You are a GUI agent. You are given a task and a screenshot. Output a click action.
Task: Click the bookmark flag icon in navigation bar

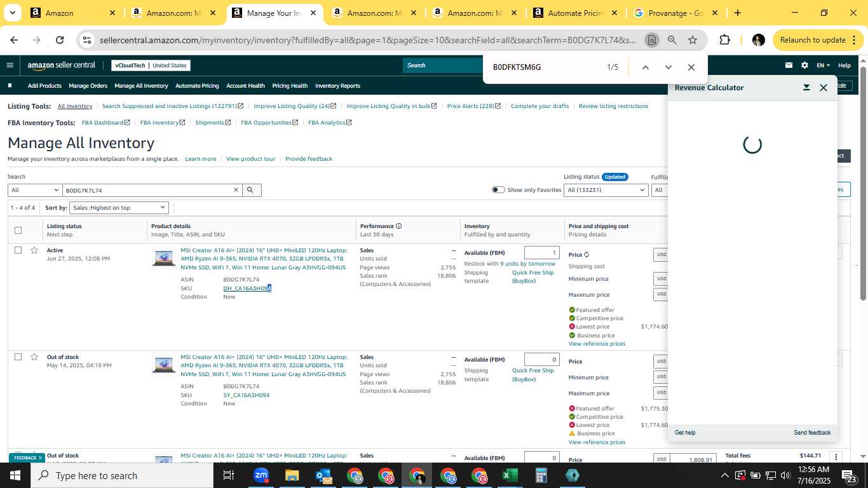click(x=10, y=86)
